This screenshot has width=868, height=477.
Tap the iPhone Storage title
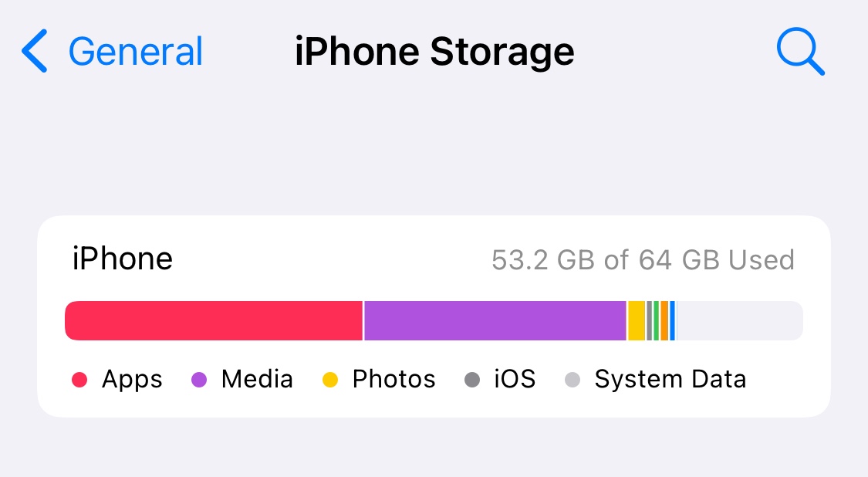tap(434, 52)
